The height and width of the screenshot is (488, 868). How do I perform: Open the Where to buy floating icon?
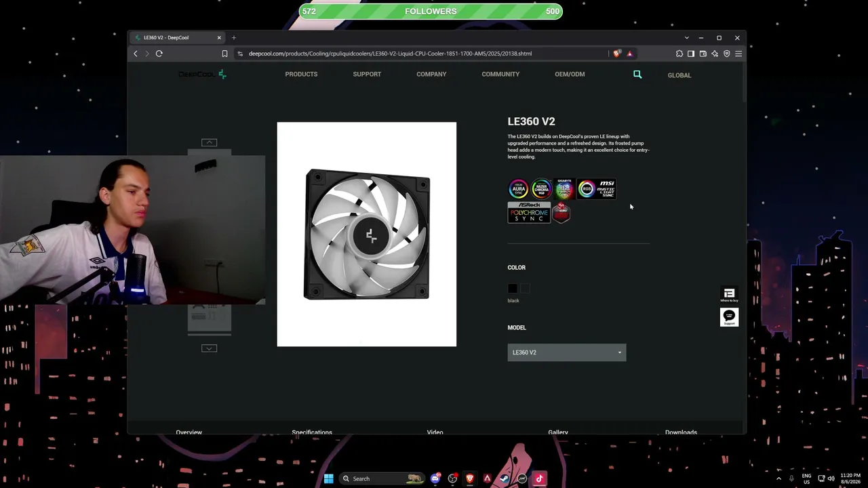pyautogui.click(x=729, y=295)
